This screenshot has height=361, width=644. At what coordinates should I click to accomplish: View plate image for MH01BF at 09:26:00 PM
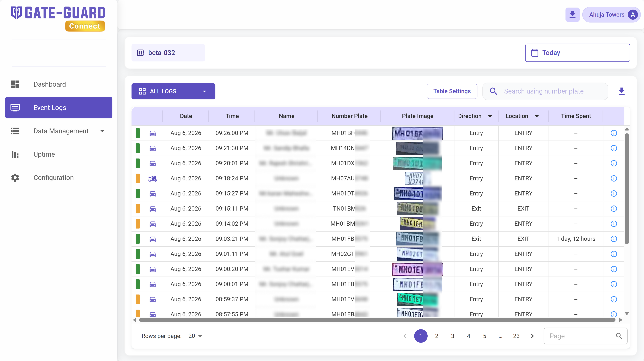418,133
